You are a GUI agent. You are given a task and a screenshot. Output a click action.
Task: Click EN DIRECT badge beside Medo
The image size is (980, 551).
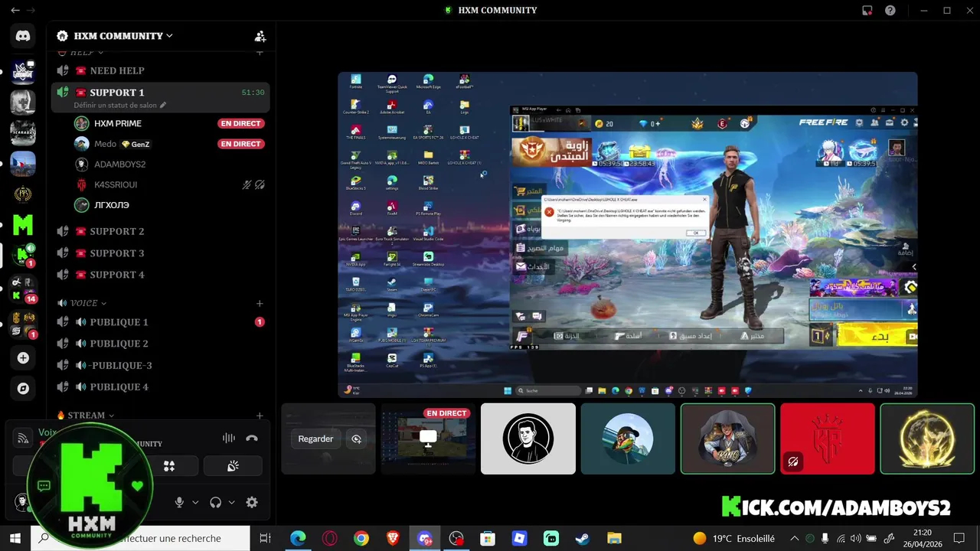pyautogui.click(x=241, y=144)
